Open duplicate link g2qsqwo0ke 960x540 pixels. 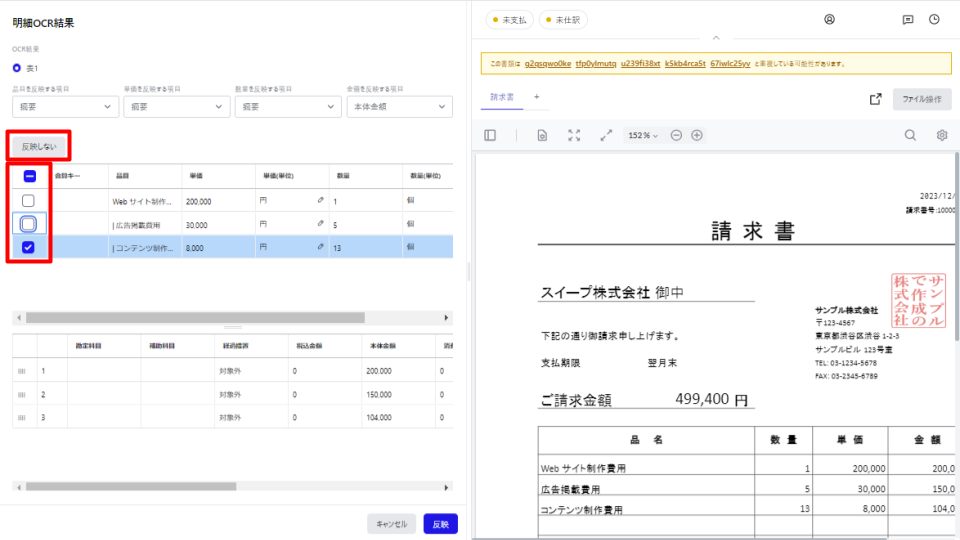click(x=547, y=64)
